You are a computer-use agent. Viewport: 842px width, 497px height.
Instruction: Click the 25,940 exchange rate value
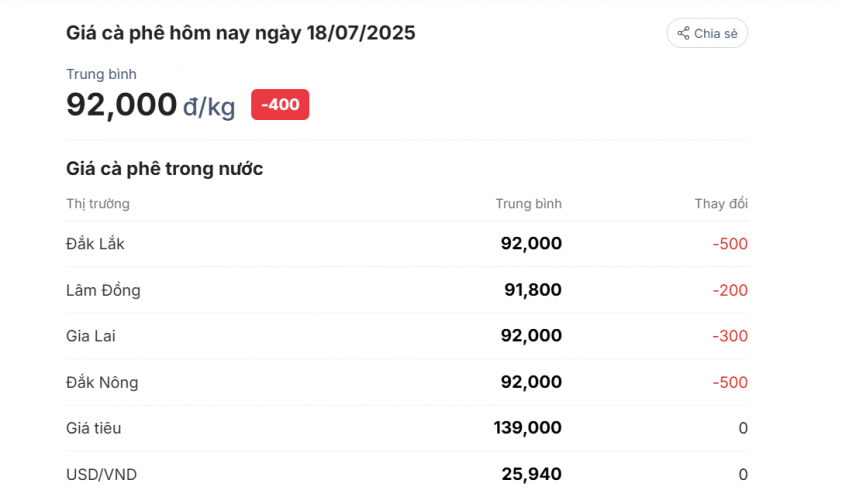coord(530,474)
